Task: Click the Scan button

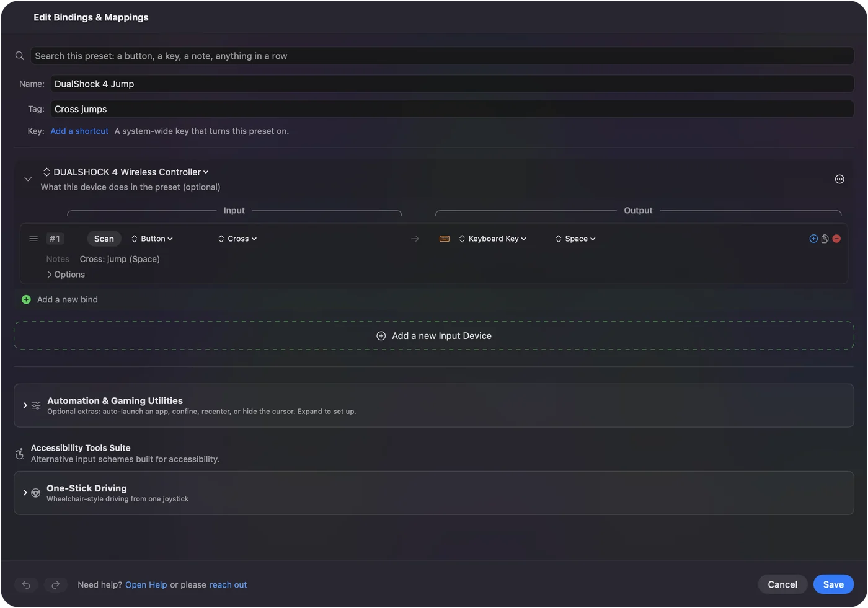Action: (x=104, y=239)
